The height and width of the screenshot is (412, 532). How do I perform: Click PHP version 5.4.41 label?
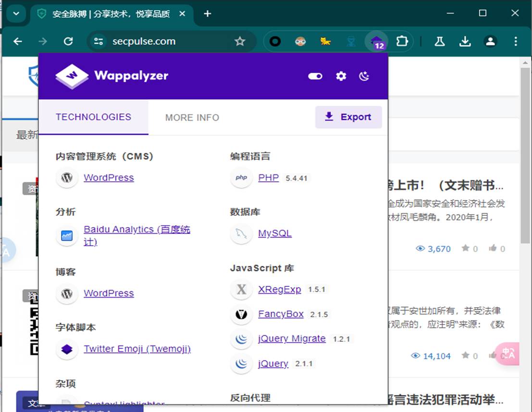(296, 178)
